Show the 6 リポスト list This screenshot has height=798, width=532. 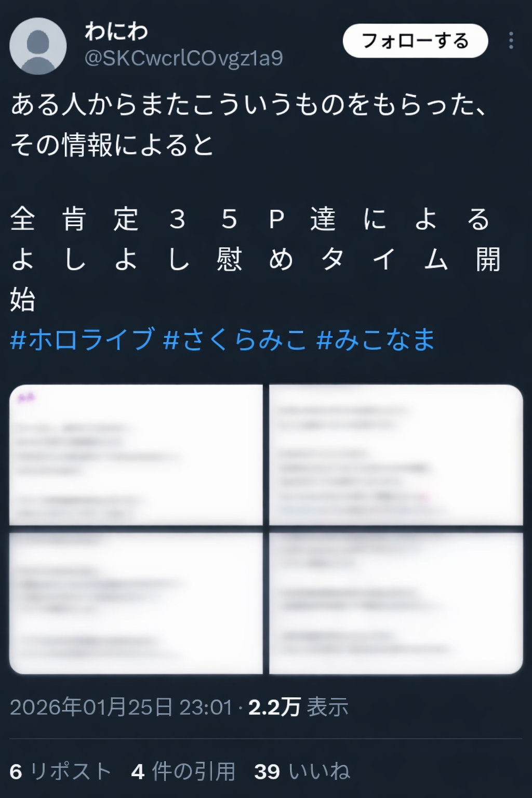coord(61,772)
